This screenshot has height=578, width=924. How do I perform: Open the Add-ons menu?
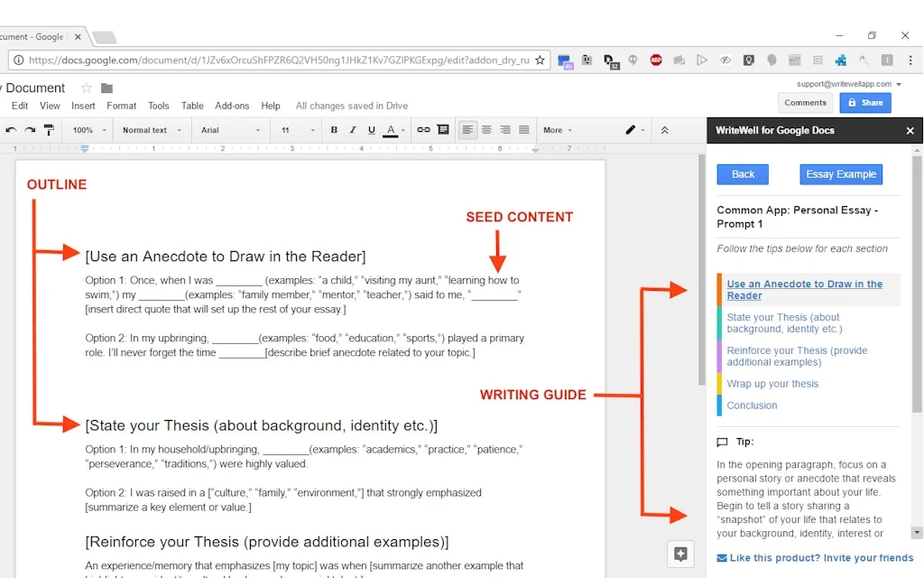(232, 106)
